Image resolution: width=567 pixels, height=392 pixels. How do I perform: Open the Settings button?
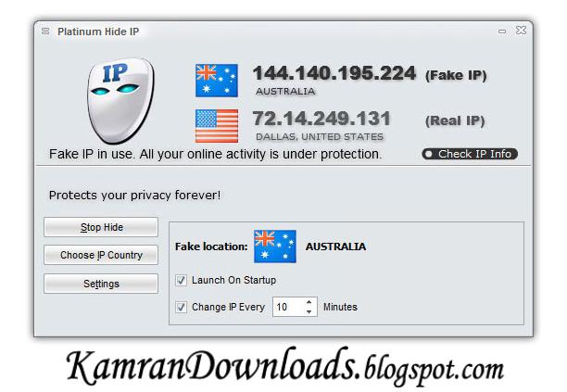point(101,284)
